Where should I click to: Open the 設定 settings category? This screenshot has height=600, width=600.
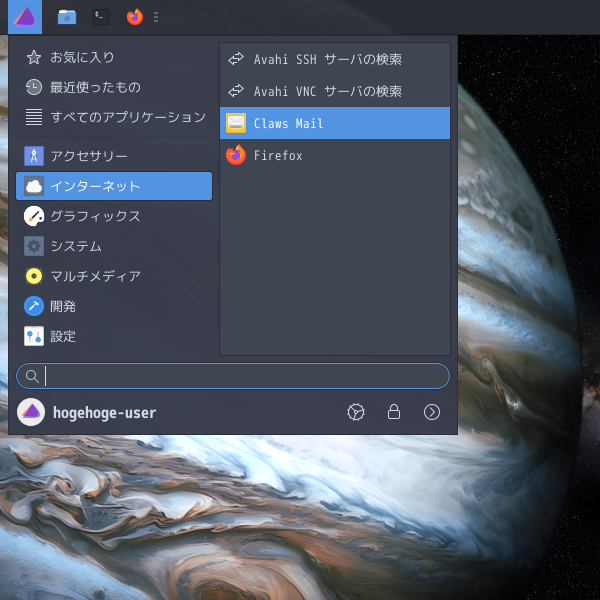(x=114, y=336)
